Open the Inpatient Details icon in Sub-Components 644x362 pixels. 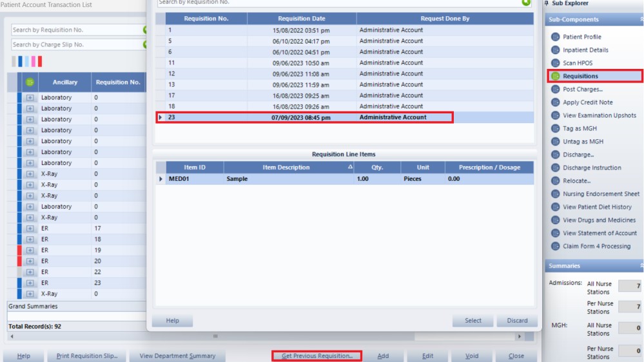pyautogui.click(x=555, y=50)
